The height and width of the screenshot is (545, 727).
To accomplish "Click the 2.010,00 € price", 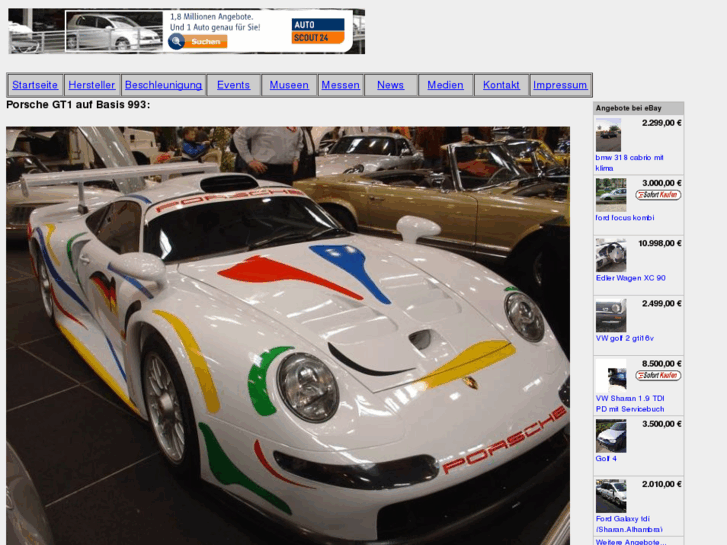I will click(x=662, y=484).
